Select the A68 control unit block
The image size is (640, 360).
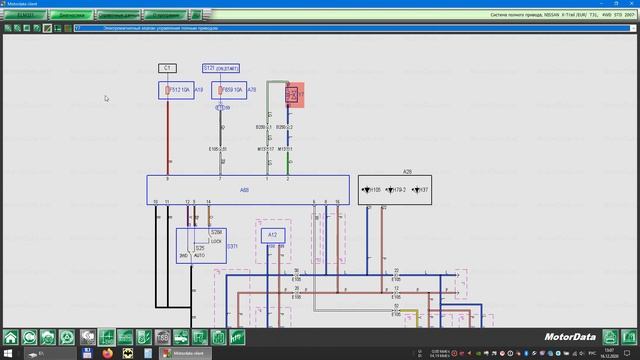coord(248,190)
